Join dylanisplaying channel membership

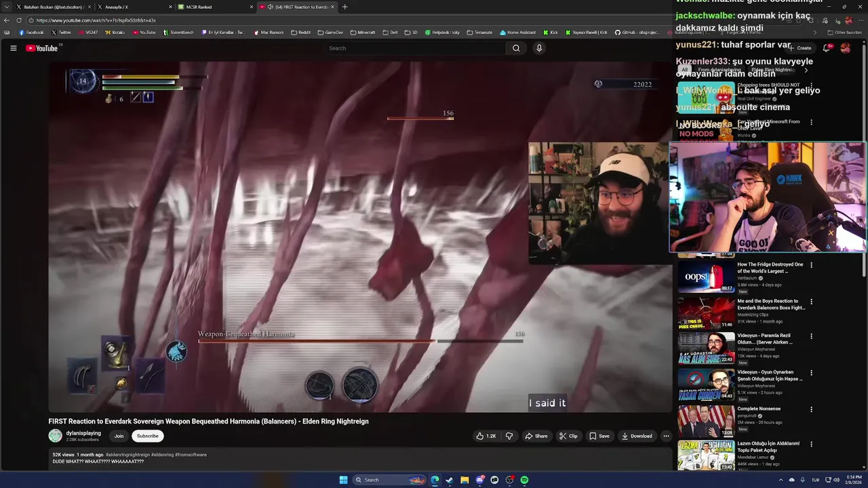point(119,436)
